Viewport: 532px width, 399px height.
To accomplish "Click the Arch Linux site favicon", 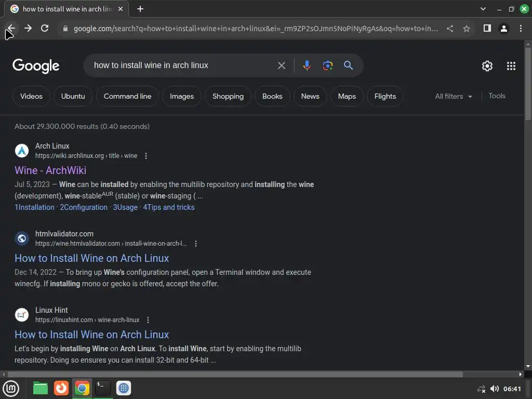I will pyautogui.click(x=22, y=151).
